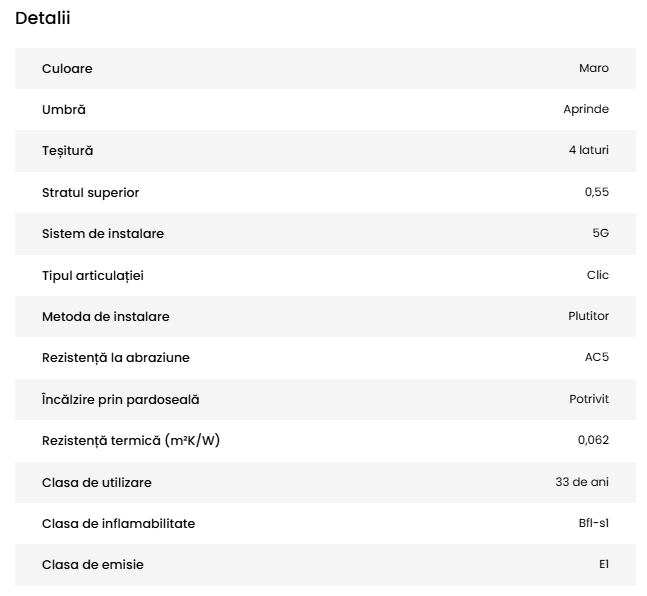Screen dimensions: 647x596
Task: Click the Umbră row label
Action: point(64,109)
